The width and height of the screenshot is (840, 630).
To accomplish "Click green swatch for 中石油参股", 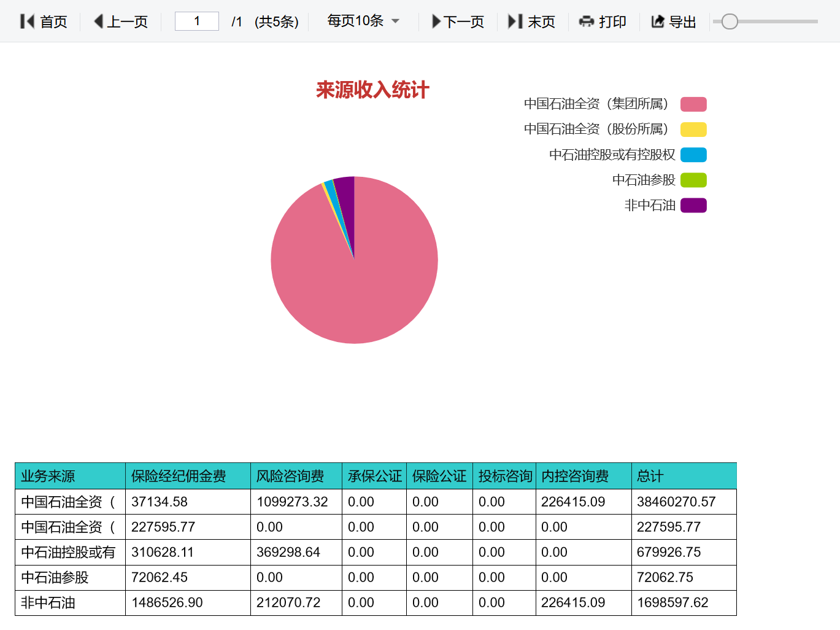I will [x=693, y=180].
